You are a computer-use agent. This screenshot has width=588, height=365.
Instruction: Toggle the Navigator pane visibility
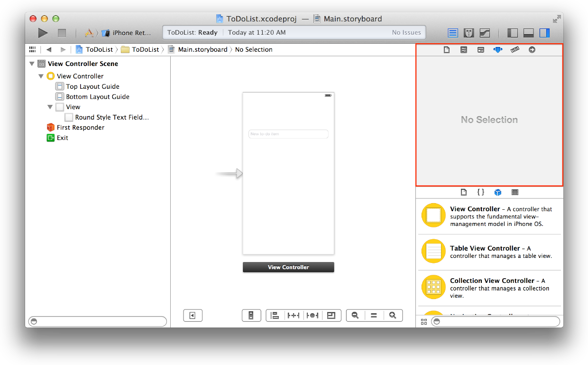click(x=512, y=33)
